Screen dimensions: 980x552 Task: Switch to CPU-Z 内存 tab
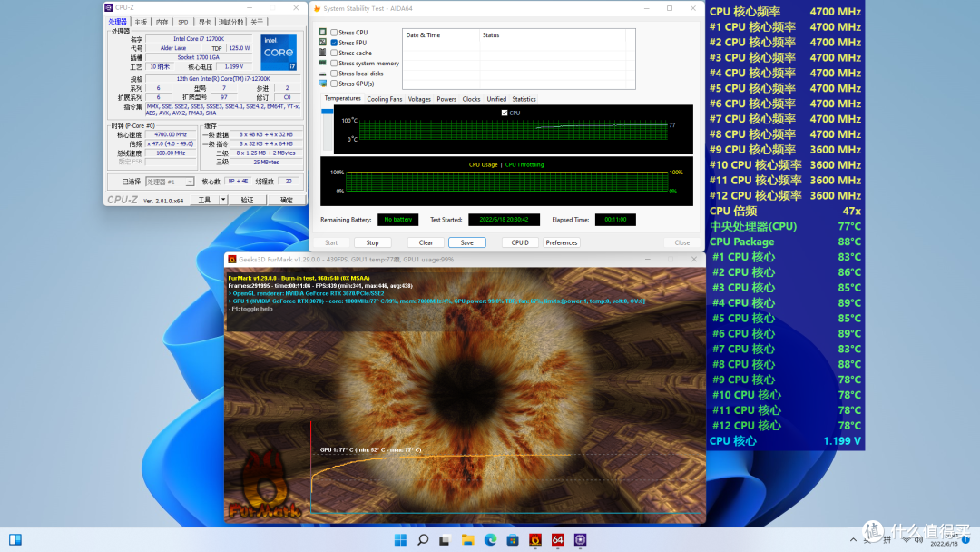click(x=162, y=22)
